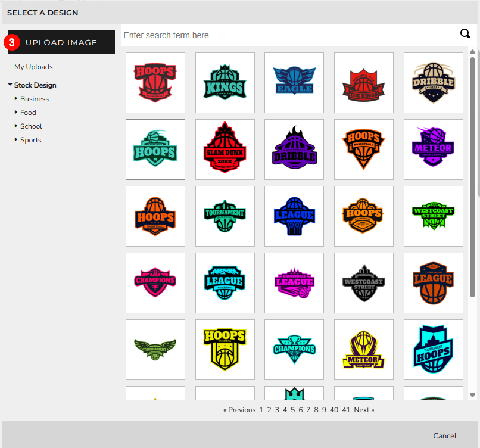Screen dimensions: 480x448
Task: Choose the purple DRIBBLE flame logo
Action: [x=294, y=150]
